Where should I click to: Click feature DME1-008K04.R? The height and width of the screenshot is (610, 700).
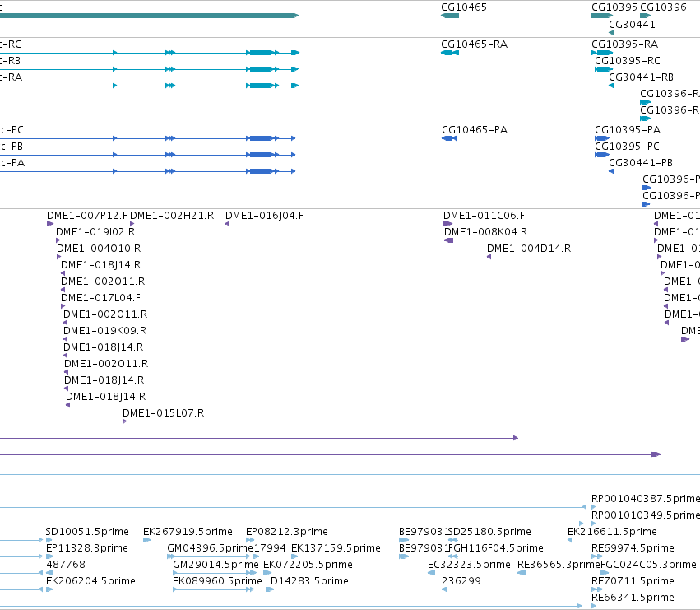(485, 232)
